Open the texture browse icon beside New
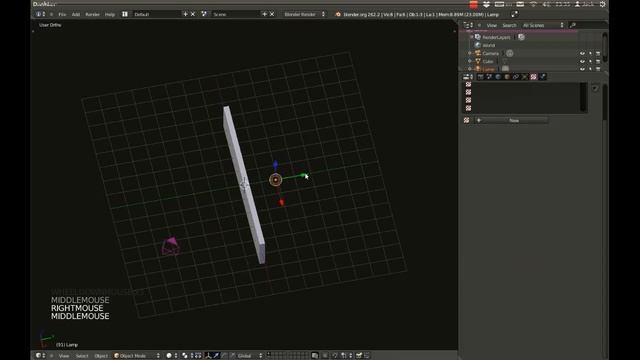This screenshot has height=360, width=640. [x=467, y=120]
